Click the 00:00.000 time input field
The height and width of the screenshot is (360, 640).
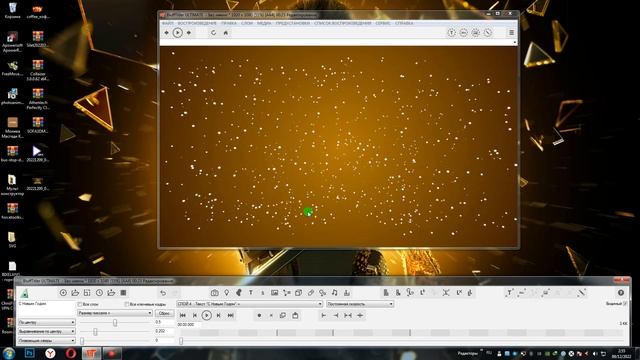(x=188, y=324)
